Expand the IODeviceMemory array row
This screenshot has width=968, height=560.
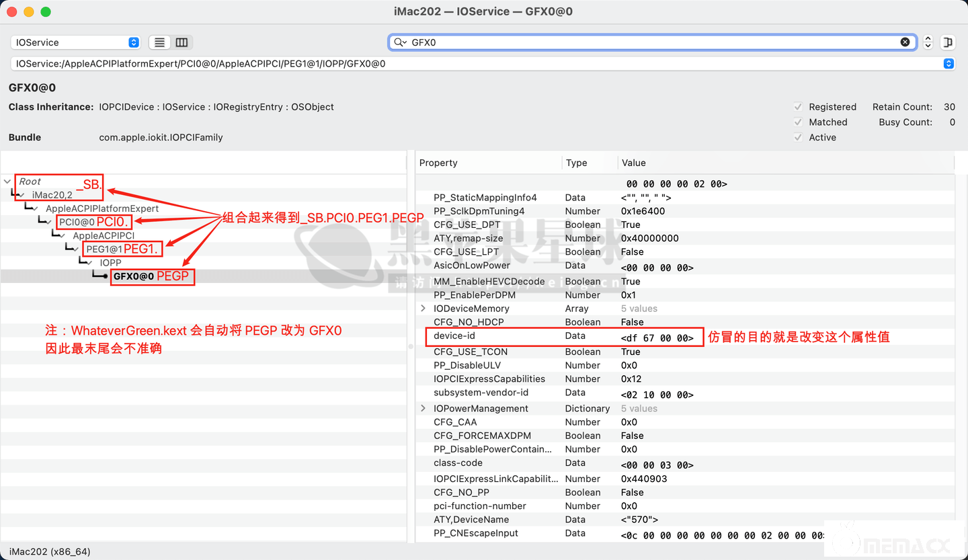[423, 309]
